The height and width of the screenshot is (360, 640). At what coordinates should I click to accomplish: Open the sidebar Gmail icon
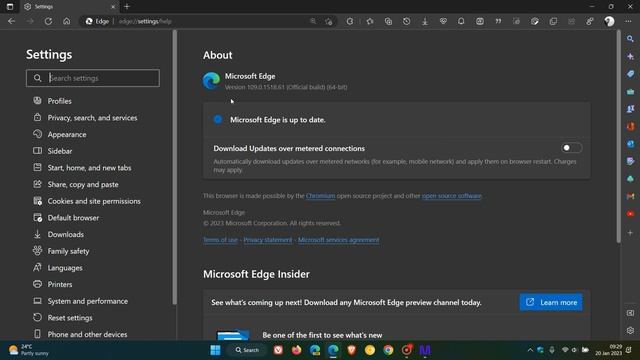pos(631,196)
